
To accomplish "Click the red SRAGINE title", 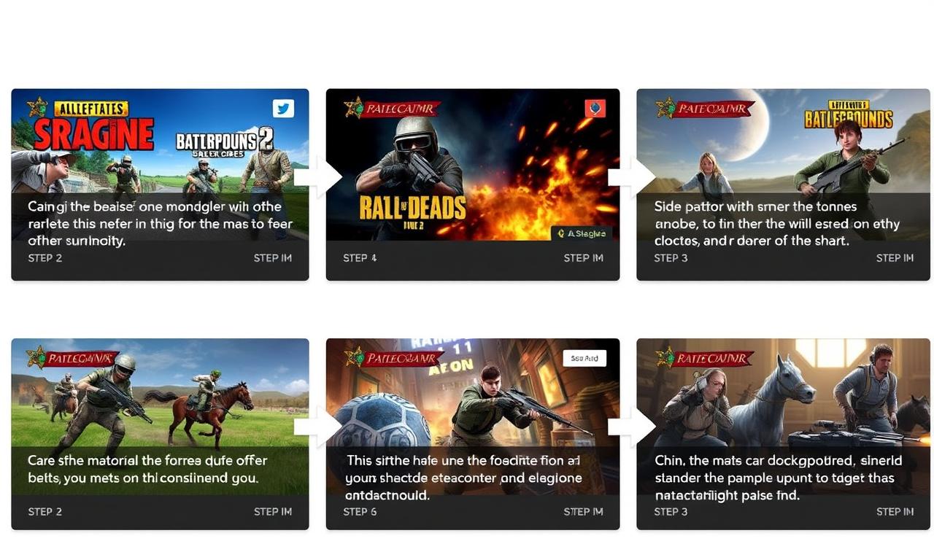I will [94, 135].
